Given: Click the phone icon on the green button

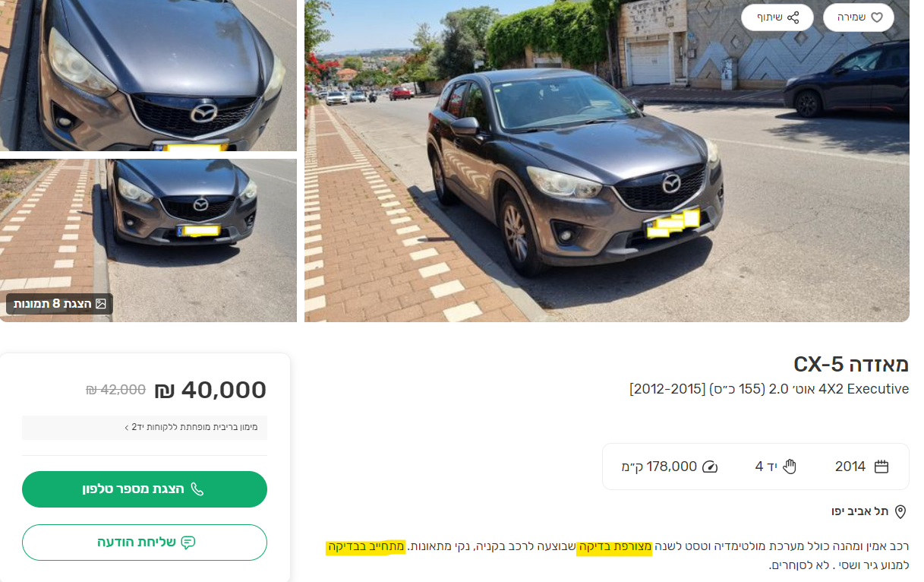Looking at the screenshot, I should coord(197,489).
